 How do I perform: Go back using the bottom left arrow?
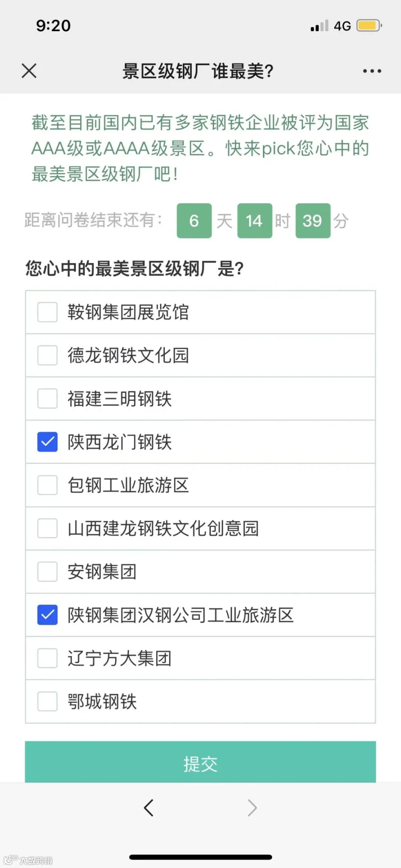coord(149,807)
